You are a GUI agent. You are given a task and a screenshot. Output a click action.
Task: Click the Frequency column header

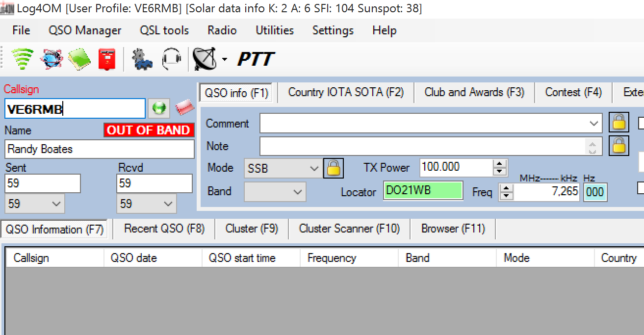coord(349,258)
